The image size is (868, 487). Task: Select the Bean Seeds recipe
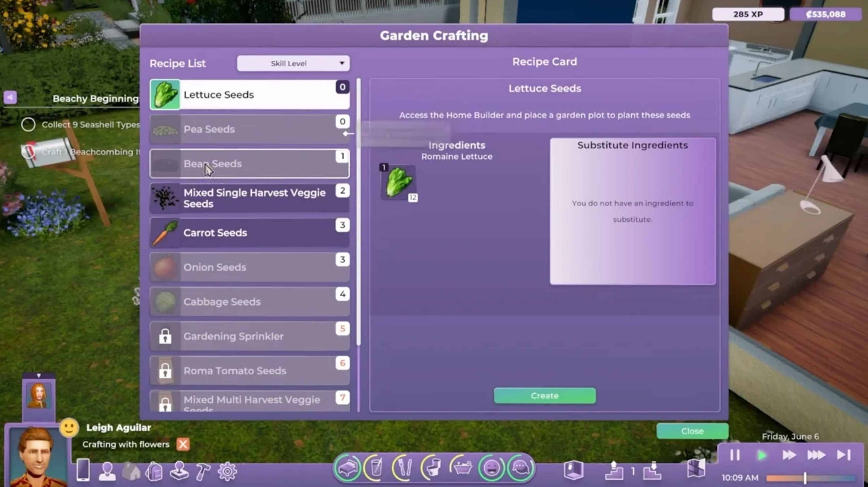point(250,163)
